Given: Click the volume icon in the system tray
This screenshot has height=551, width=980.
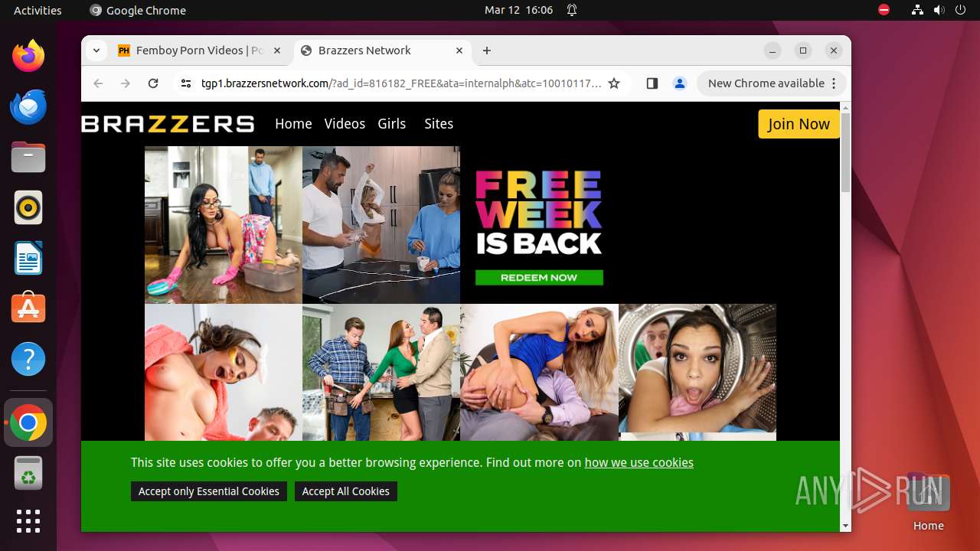Looking at the screenshot, I should click(939, 10).
